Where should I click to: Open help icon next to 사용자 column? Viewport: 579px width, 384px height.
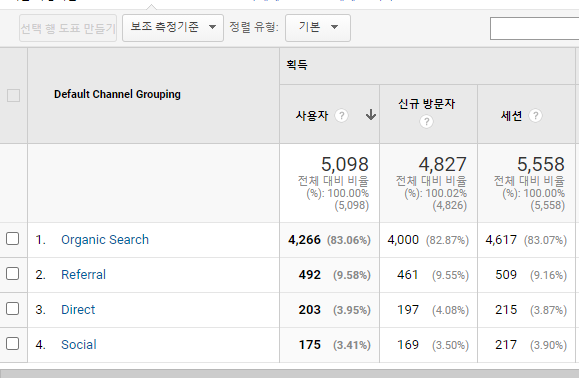[x=341, y=116]
